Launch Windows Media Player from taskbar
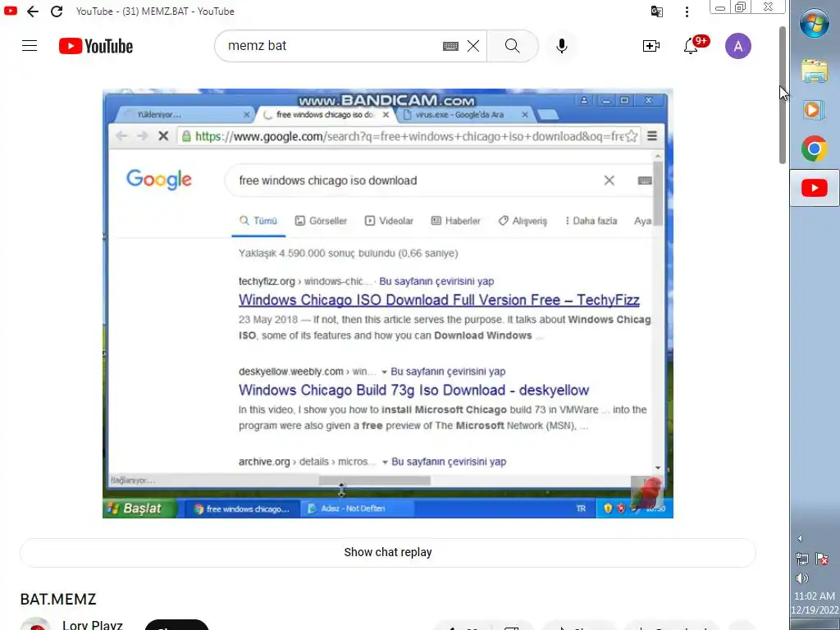The width and height of the screenshot is (840, 630). [x=814, y=110]
